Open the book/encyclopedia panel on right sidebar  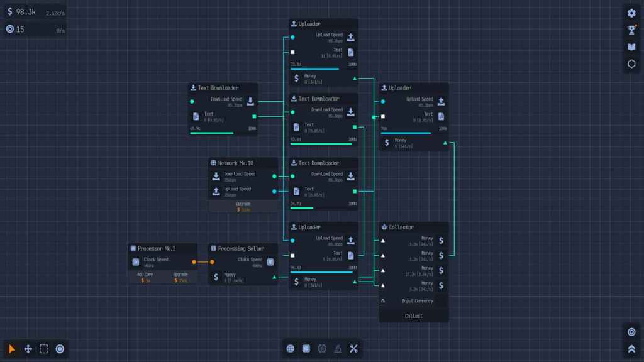[x=631, y=46]
